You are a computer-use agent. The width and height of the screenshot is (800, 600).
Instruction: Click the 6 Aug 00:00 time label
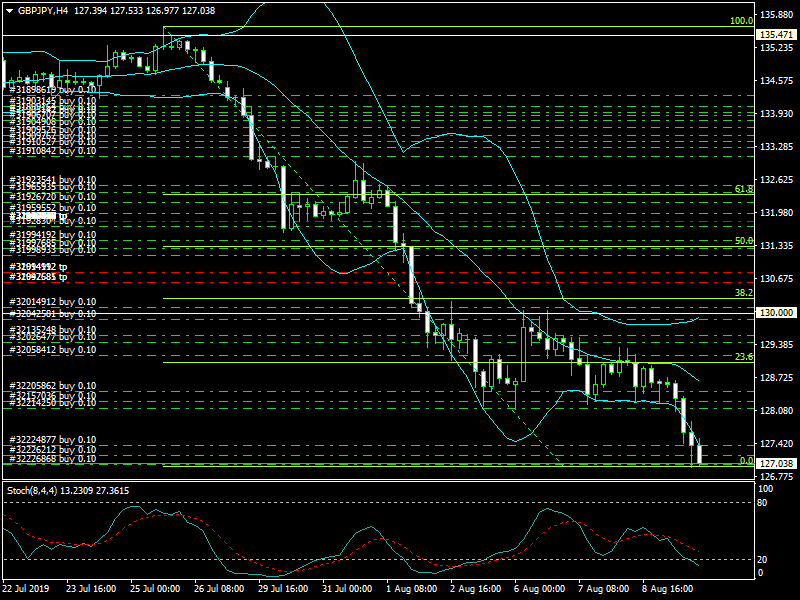point(539,589)
